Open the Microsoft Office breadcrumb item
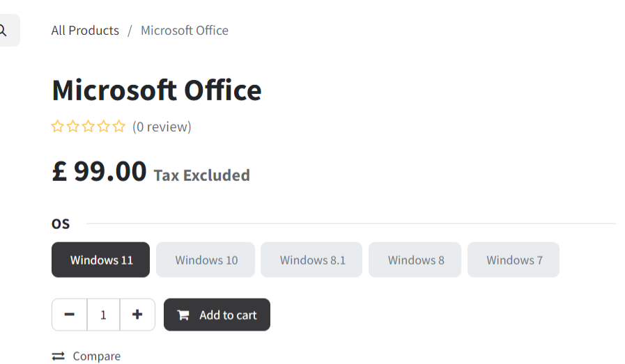 (x=185, y=31)
